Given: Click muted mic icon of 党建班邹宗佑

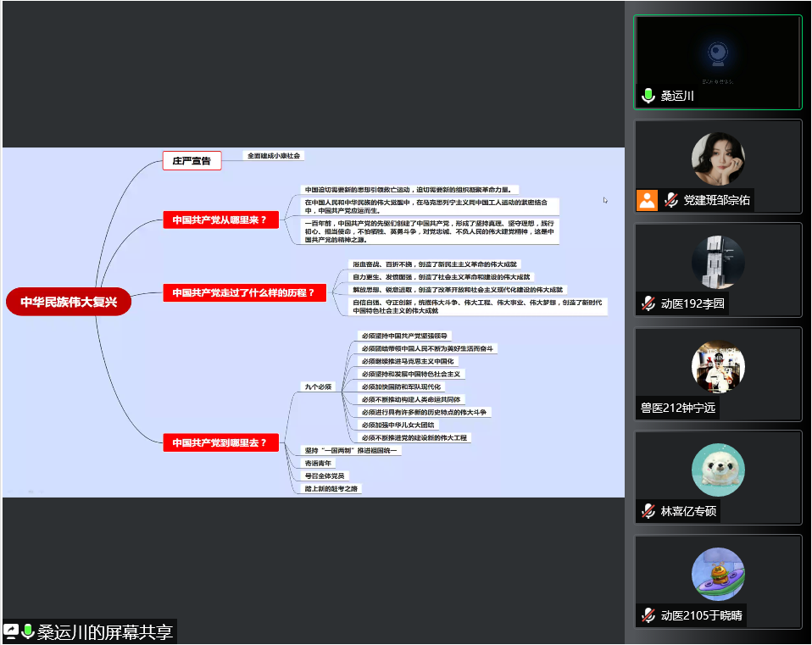Looking at the screenshot, I should [670, 200].
